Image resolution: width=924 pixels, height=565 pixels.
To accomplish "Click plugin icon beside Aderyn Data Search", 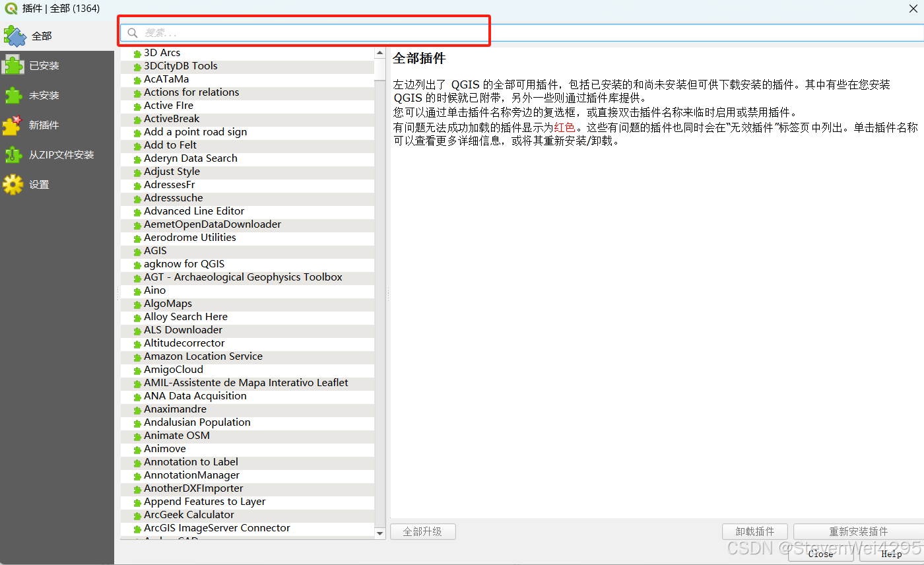I will coord(137,160).
